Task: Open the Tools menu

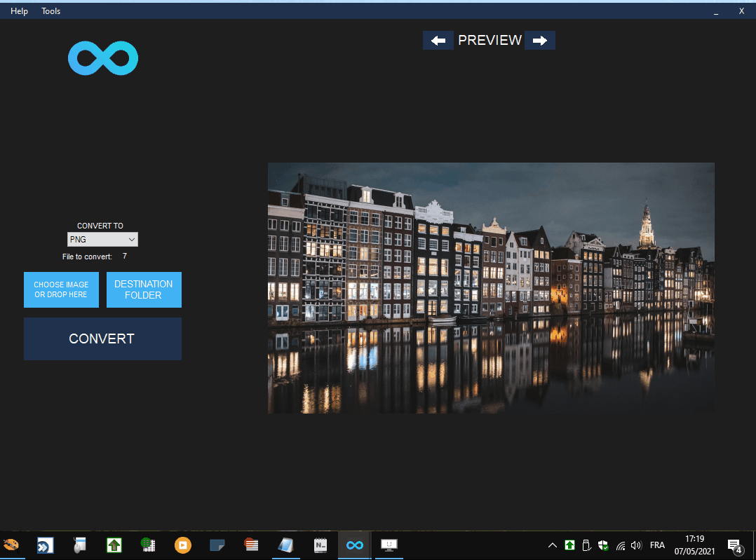Action: click(x=50, y=11)
